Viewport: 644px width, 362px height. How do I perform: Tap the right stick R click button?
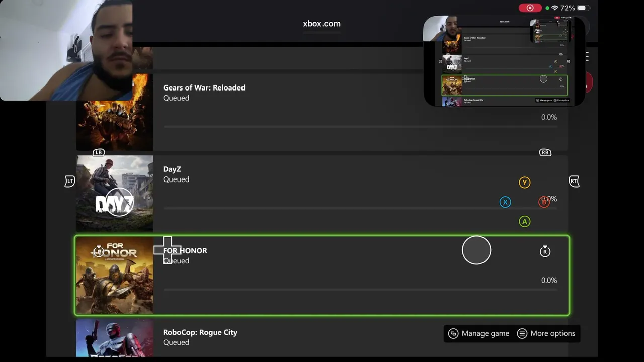545,251
